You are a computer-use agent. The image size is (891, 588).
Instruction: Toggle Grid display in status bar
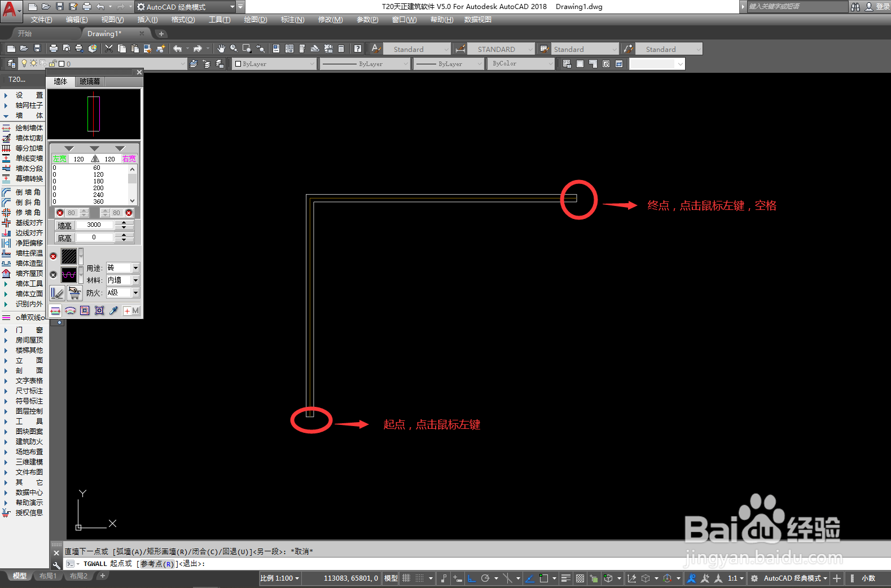click(406, 578)
